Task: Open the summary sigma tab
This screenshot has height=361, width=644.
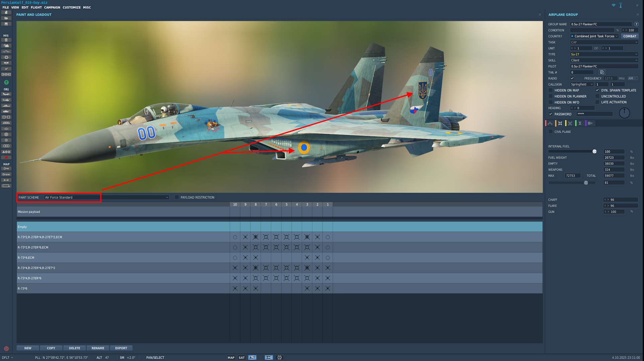Action: tap(580, 123)
